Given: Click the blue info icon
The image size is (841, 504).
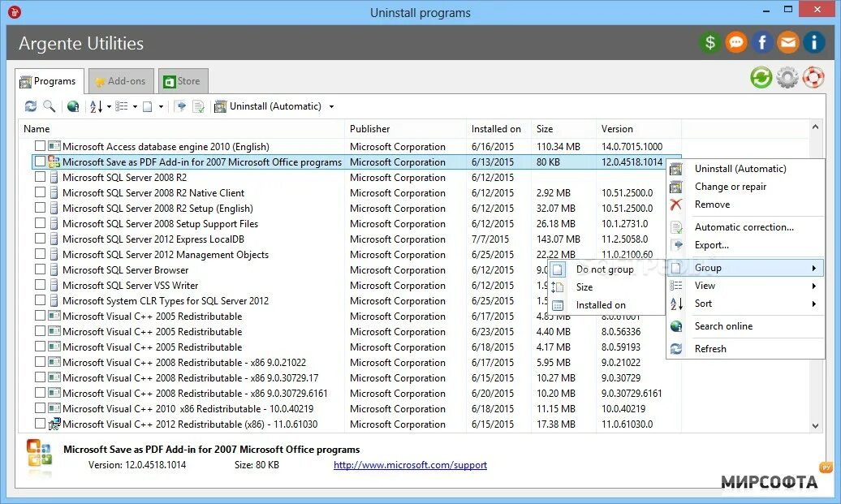Looking at the screenshot, I should 813,42.
